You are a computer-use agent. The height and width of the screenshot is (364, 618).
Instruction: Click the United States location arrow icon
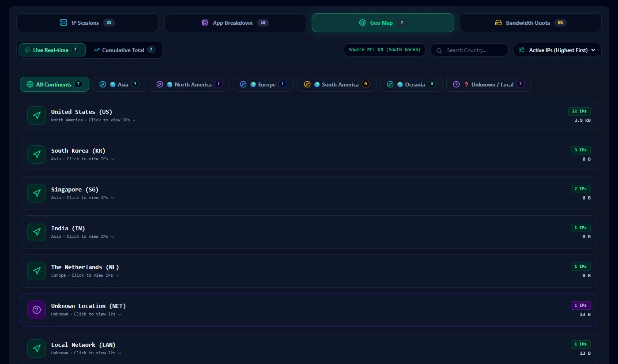pos(37,116)
